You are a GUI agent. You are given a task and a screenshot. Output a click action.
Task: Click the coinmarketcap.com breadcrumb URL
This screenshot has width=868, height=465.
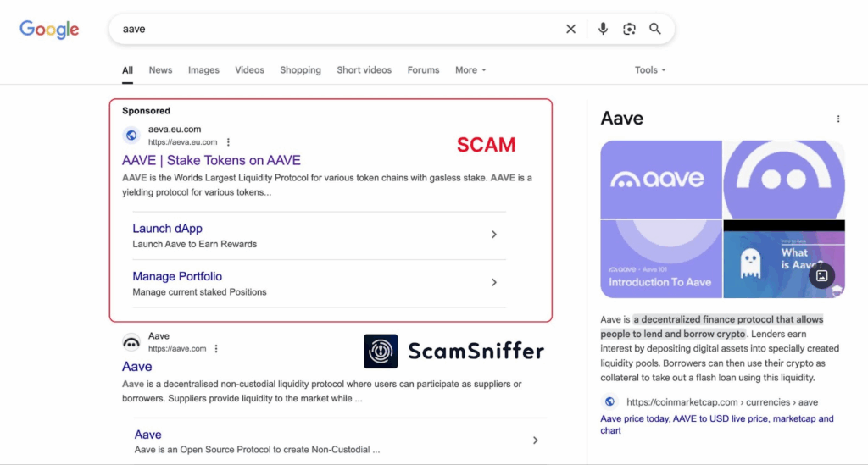pyautogui.click(x=722, y=402)
